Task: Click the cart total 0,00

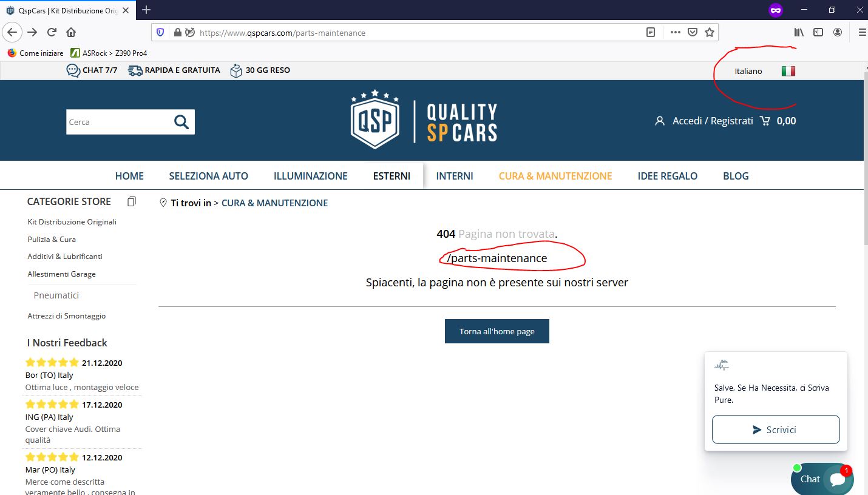Action: tap(786, 121)
